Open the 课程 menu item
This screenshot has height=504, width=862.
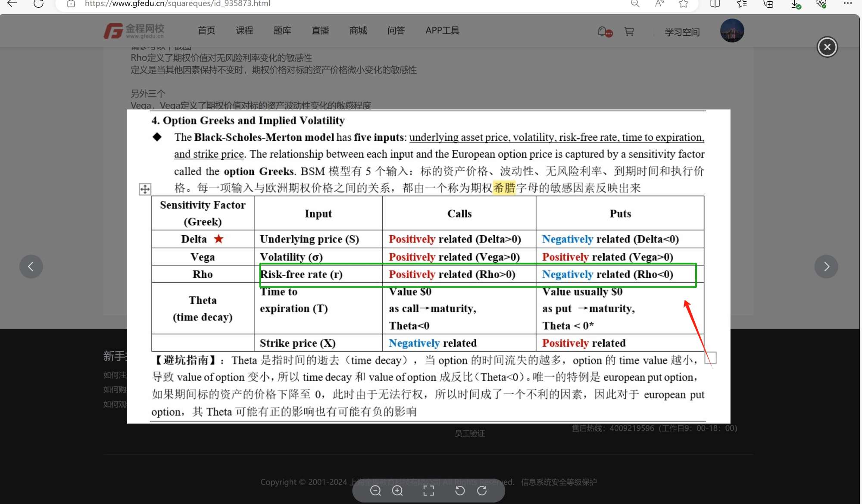pos(244,31)
